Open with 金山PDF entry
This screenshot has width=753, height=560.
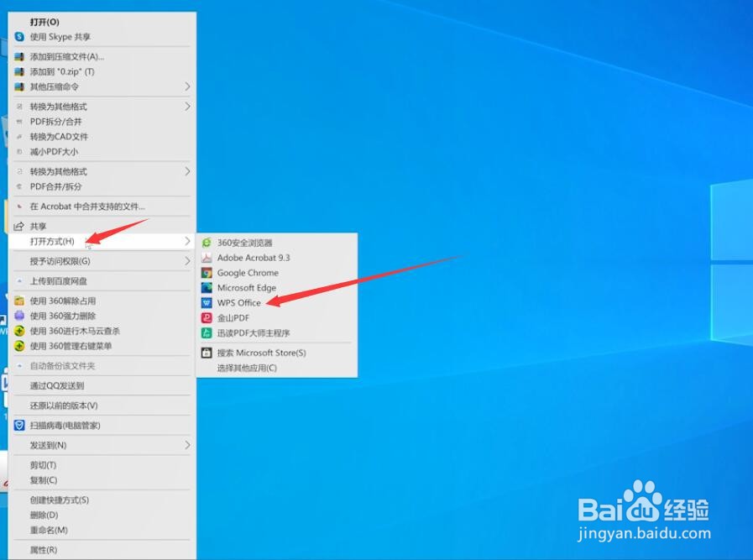click(277, 317)
